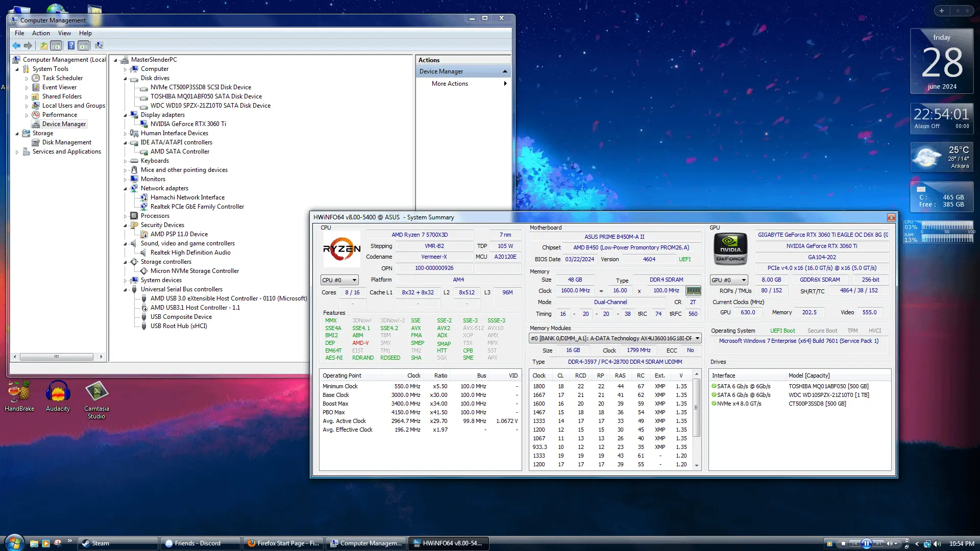
Task: Click the volume speaker icon in system tray
Action: [937, 544]
